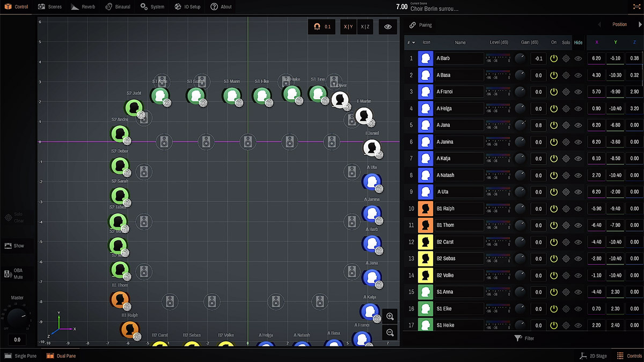Image resolution: width=644 pixels, height=362 pixels.
Task: Switch to the Reverb tab
Action: 83,7
